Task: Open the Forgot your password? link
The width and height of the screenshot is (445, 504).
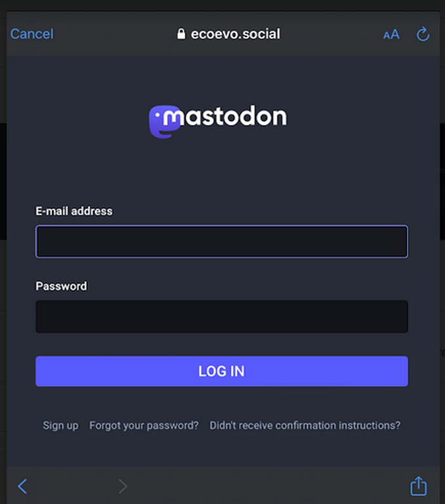Action: 144,425
